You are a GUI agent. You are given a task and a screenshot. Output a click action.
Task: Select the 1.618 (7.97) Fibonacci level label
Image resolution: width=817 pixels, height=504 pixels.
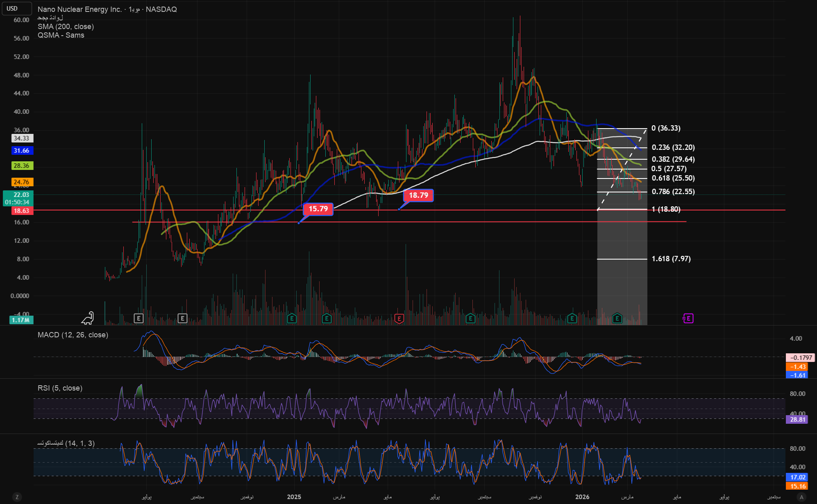click(671, 259)
